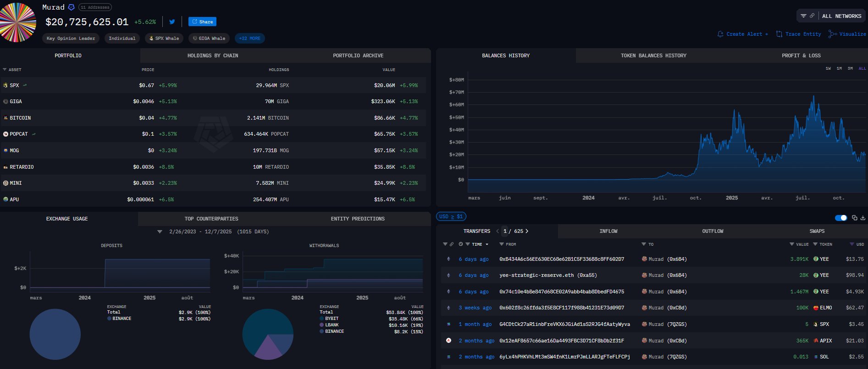Expand the TIME column sort dropdown
Screen dimensions: 868x369
pyautogui.click(x=487, y=244)
